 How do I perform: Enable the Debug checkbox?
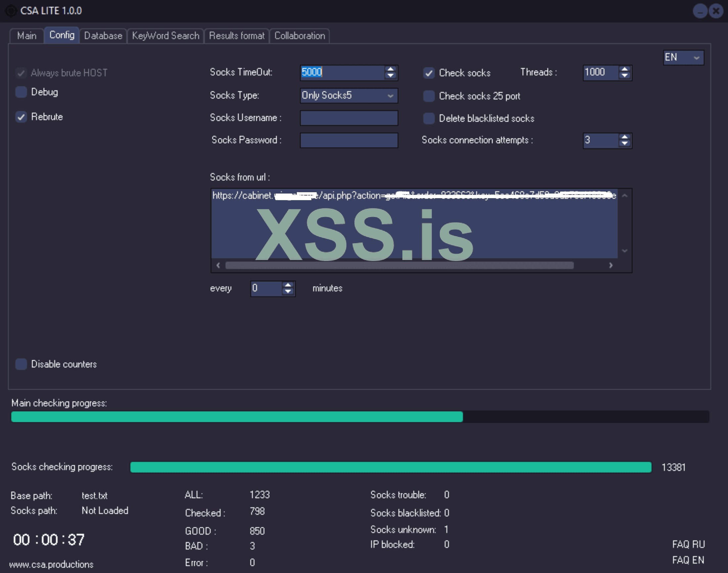pos(21,92)
